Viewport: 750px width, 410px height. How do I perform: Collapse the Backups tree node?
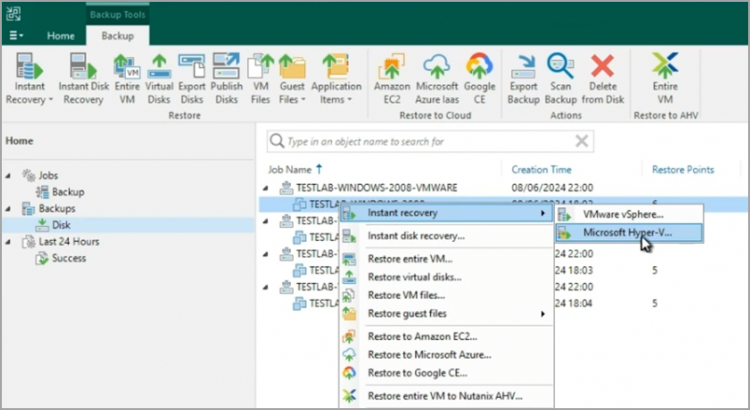click(8, 209)
